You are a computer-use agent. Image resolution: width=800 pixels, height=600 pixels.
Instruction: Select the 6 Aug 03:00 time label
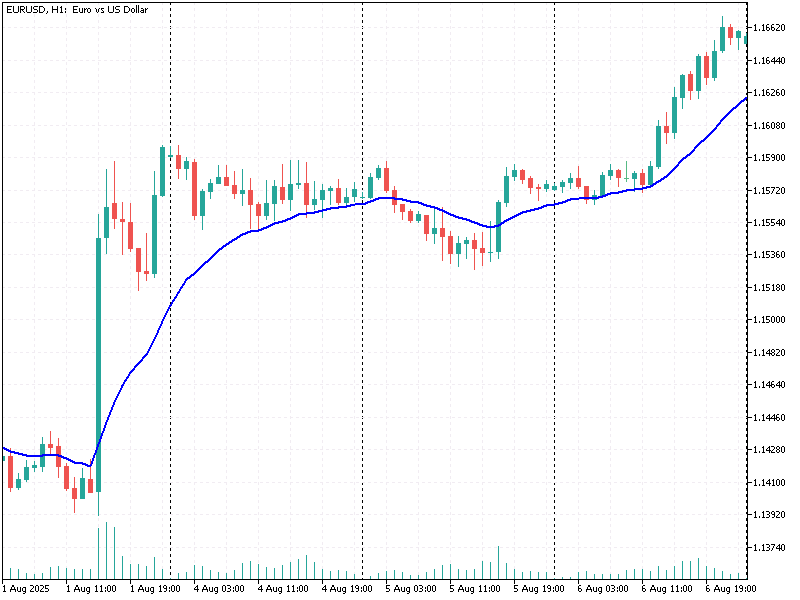(x=603, y=589)
